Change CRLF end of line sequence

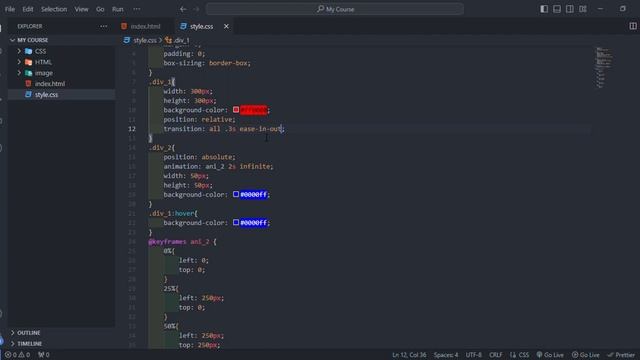tap(496, 355)
